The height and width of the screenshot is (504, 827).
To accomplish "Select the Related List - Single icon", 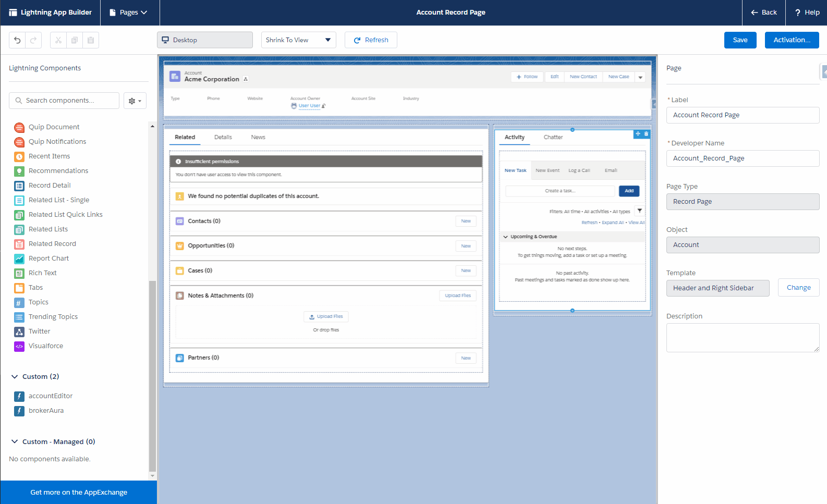I will tap(19, 200).
